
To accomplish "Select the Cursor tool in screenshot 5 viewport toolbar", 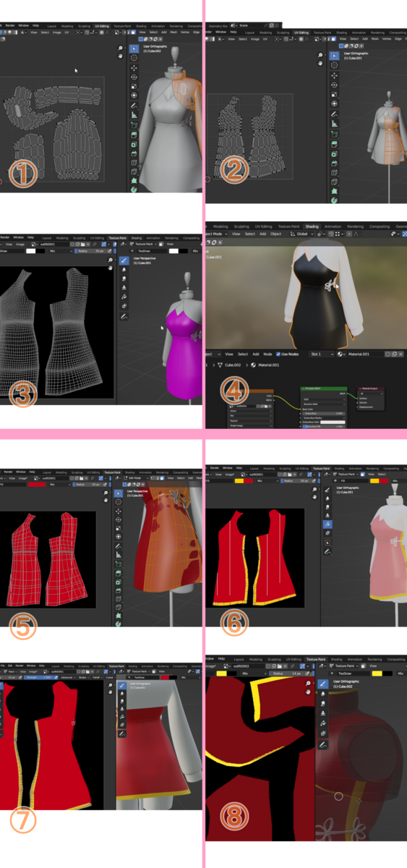I will pyautogui.click(x=118, y=501).
